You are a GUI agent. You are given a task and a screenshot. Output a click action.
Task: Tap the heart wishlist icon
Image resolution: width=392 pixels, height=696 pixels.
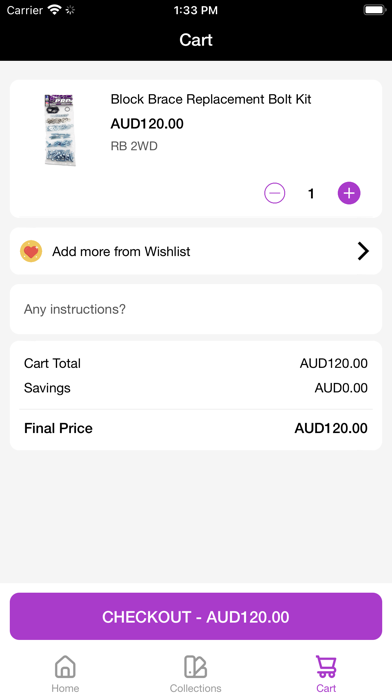tap(31, 251)
